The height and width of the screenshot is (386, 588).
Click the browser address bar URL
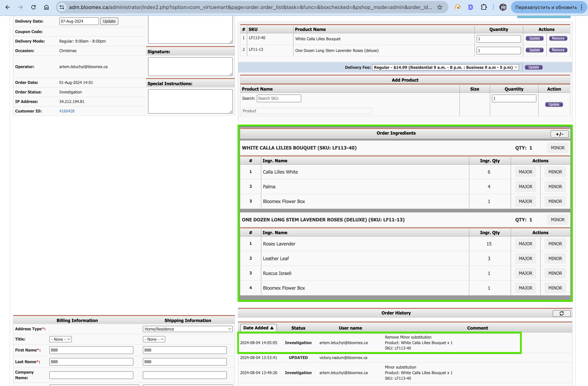tap(250, 7)
